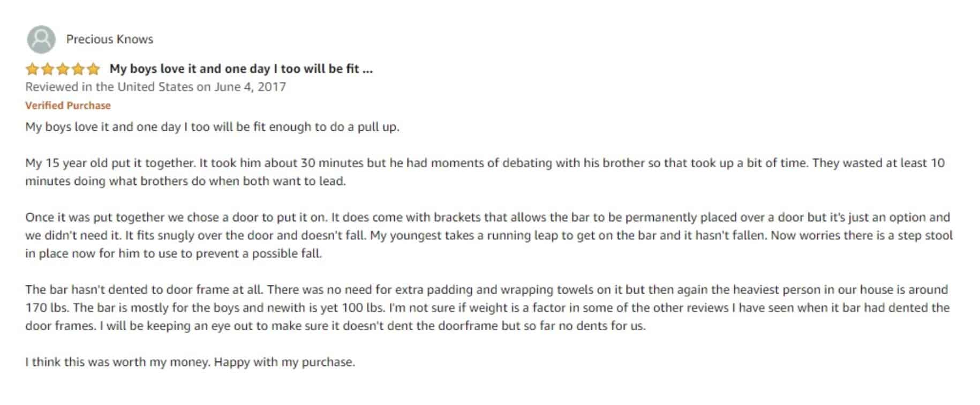Click the fifth star in the rating
980x405 pixels.
93,69
